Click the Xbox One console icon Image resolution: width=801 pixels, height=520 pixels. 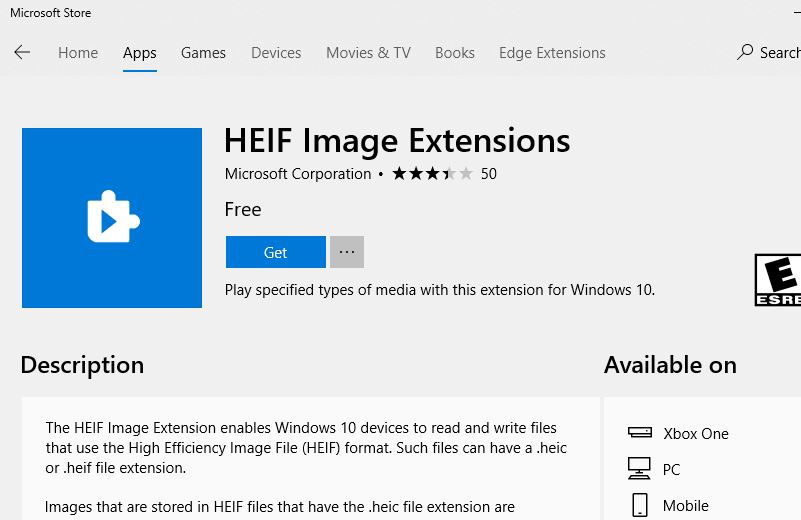pyautogui.click(x=640, y=433)
